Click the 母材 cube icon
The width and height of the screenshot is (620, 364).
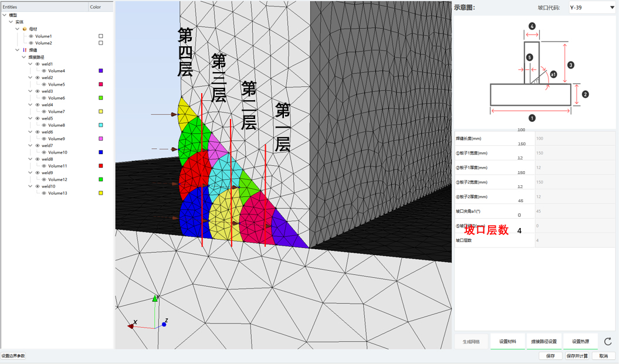24,29
